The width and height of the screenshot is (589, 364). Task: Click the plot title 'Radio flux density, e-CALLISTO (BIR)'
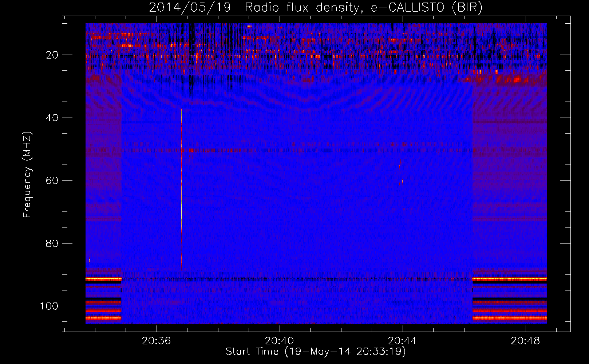364,7
